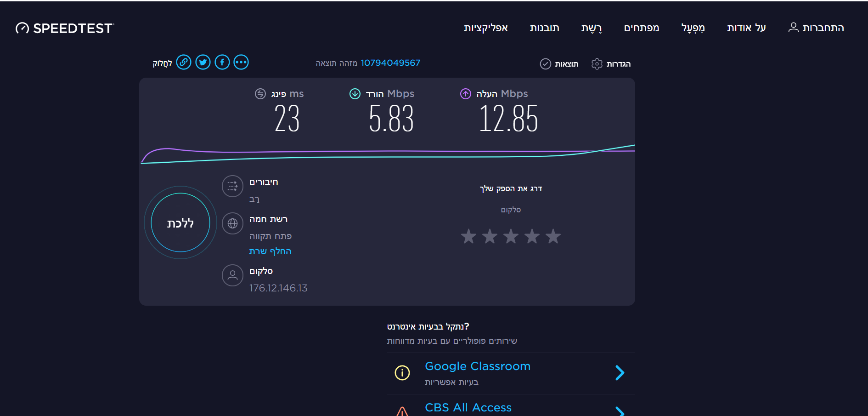Viewport: 868px width, 416px height.
Task: Click the purple upload arrow icon
Action: [466, 94]
